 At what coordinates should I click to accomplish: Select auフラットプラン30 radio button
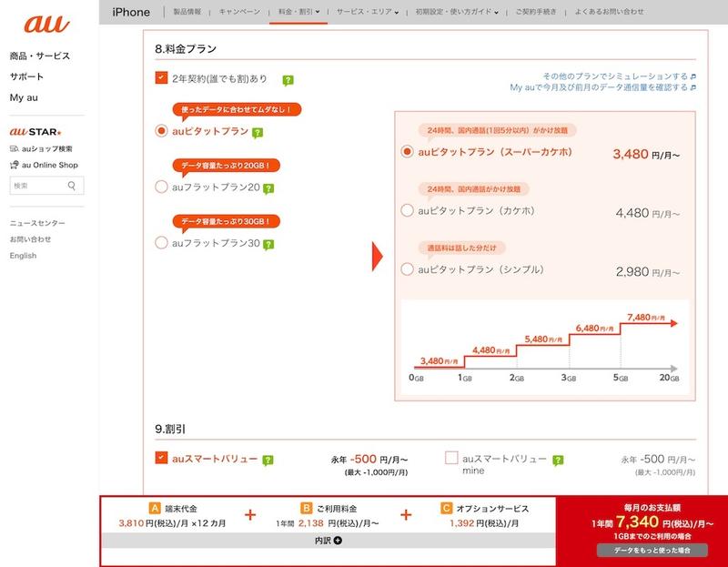[161, 242]
